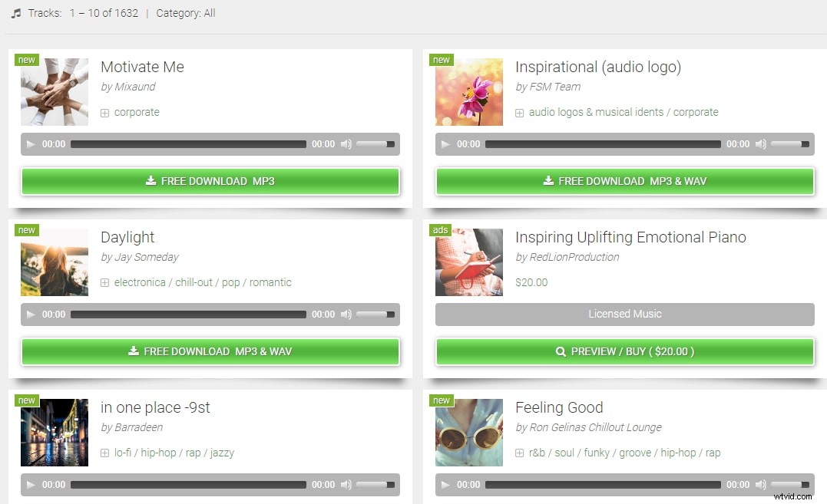The height and width of the screenshot is (504, 827).
Task: Open the Feeling Good sunglasses thumbnail
Action: click(469, 433)
